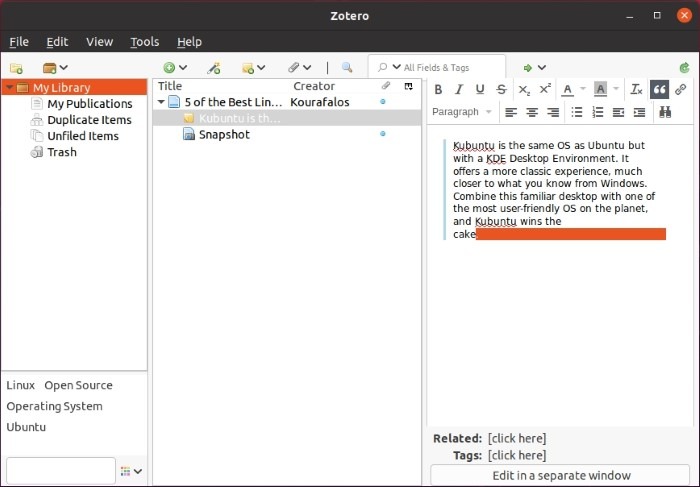Insert a numbered list

[x=598, y=112]
